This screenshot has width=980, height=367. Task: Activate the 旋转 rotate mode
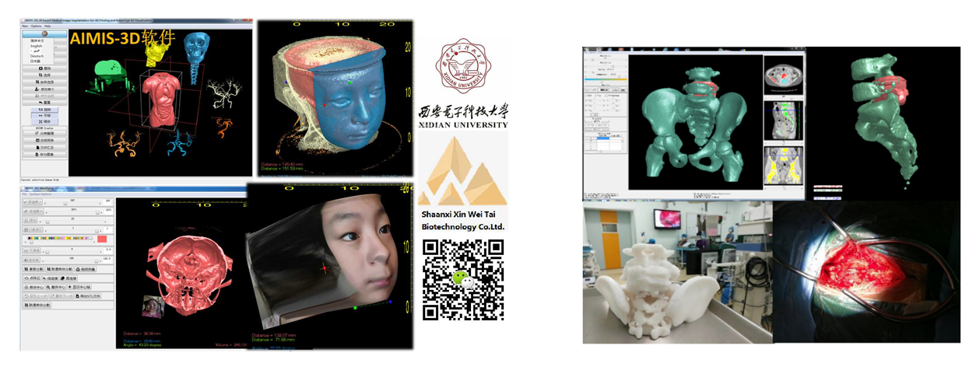click(46, 110)
